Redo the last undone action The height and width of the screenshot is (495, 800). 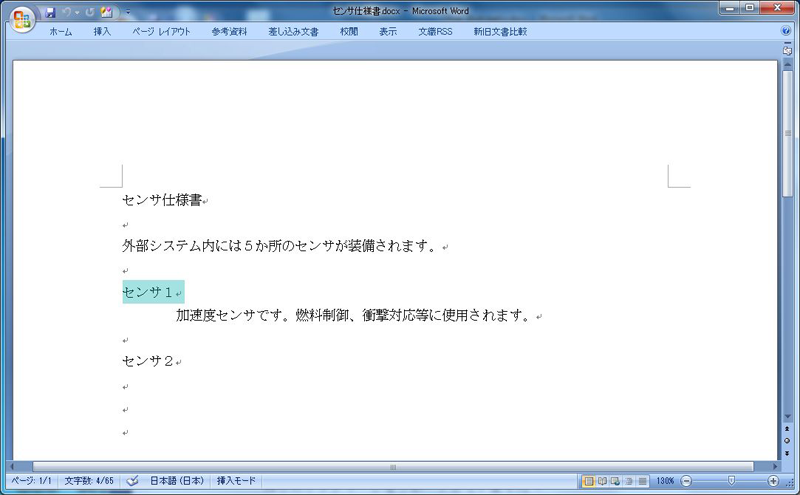pyautogui.click(x=90, y=12)
